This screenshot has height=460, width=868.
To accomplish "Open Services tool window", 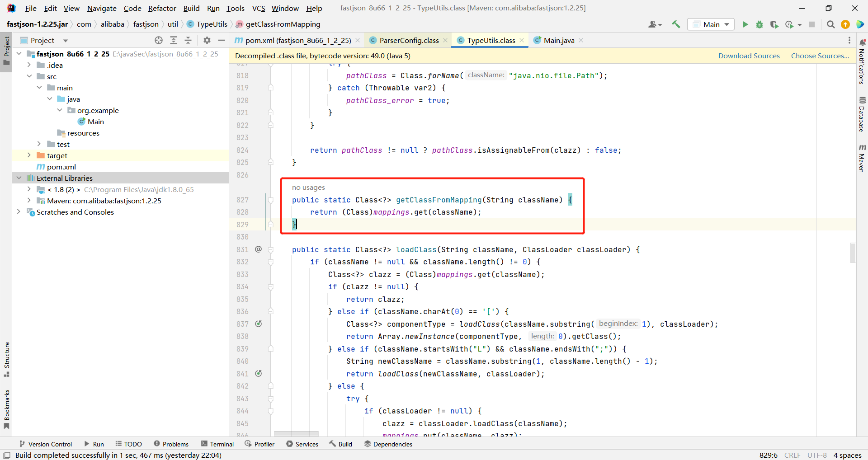I will [302, 444].
